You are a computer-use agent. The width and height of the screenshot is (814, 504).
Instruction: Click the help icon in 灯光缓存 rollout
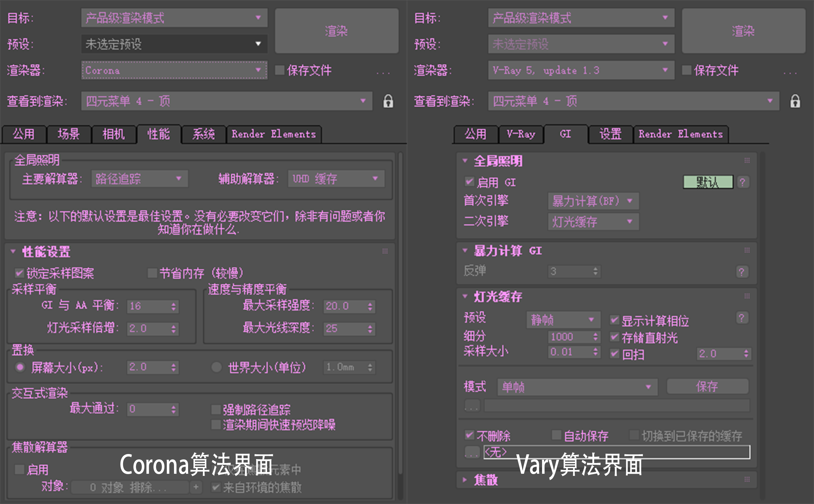(x=742, y=318)
